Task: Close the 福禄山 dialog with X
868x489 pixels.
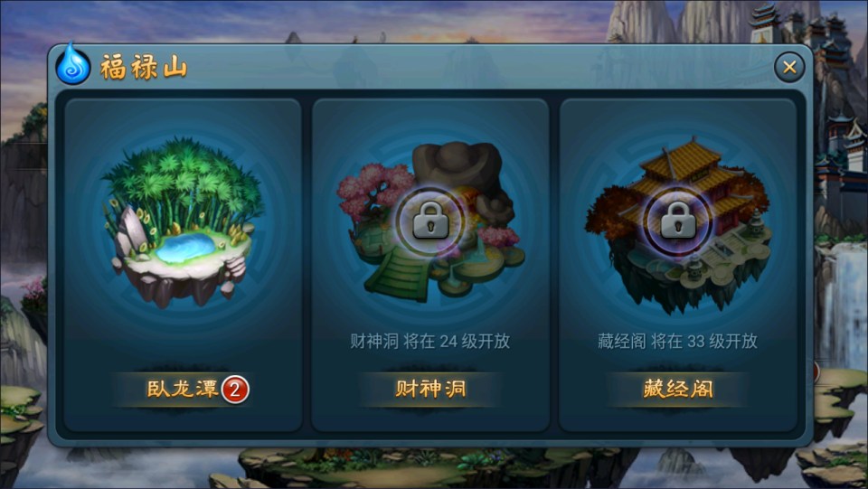Action: (x=789, y=68)
